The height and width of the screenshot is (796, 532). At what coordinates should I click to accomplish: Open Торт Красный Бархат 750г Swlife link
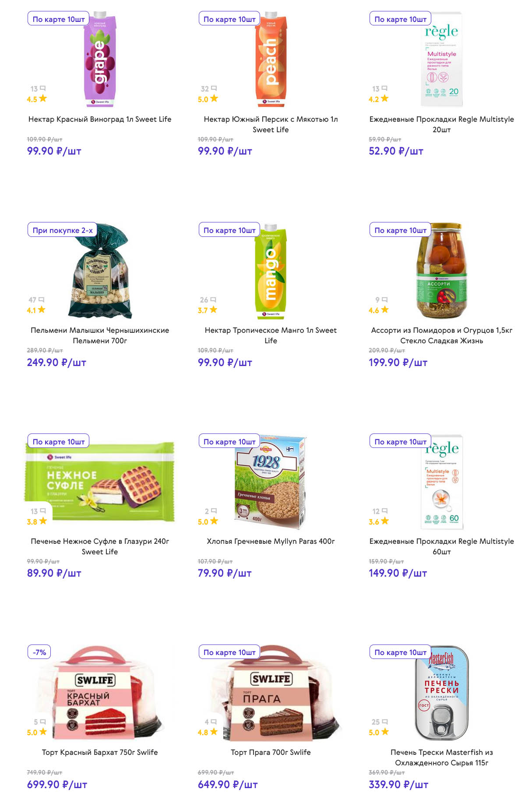click(100, 752)
